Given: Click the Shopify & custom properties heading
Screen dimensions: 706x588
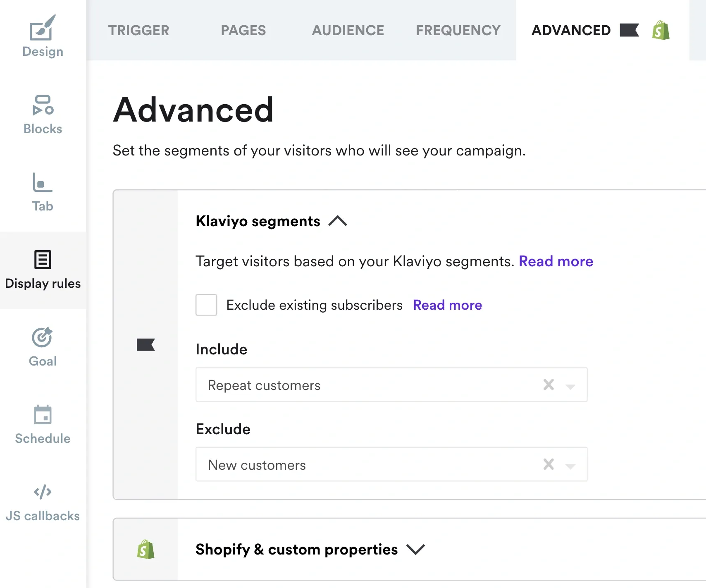Looking at the screenshot, I should click(296, 550).
